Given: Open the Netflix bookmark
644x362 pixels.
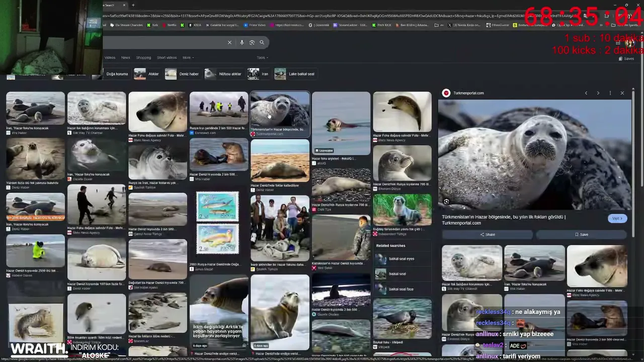Looking at the screenshot, I should 169,25.
